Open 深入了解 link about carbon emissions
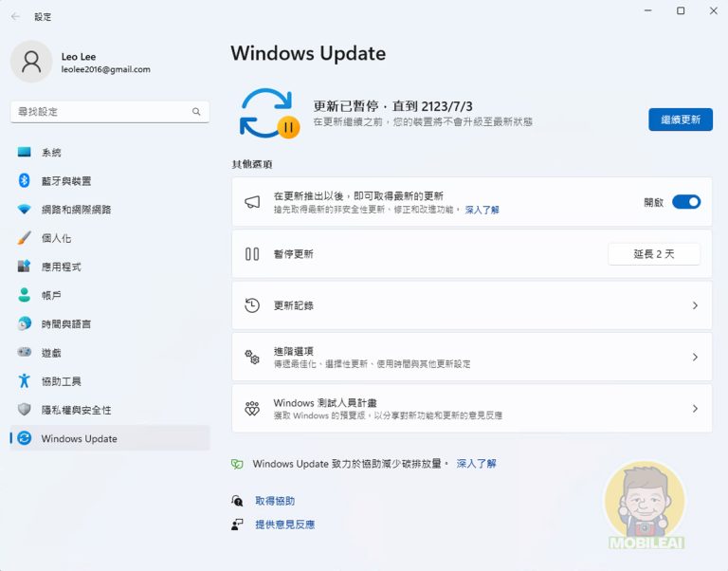728x571 pixels. (x=477, y=464)
